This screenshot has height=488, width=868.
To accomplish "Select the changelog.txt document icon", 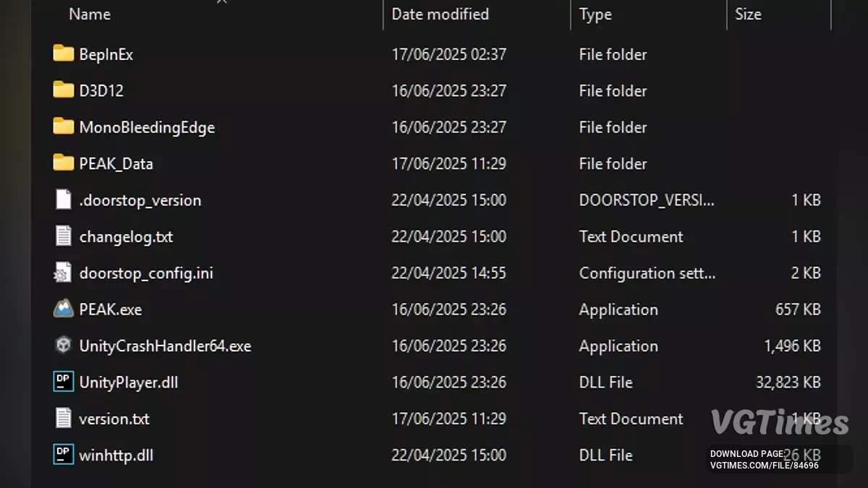I will tap(64, 236).
